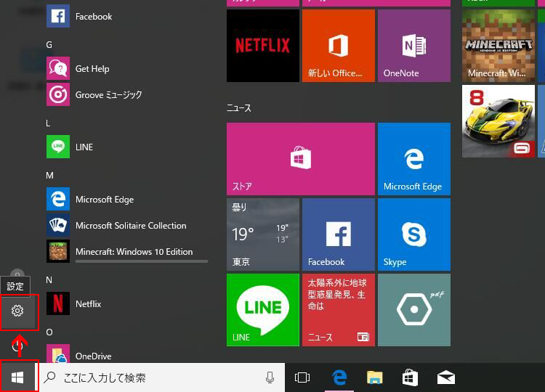Open the Minecraft game tile
This screenshot has height=392, width=545.
coord(498,46)
